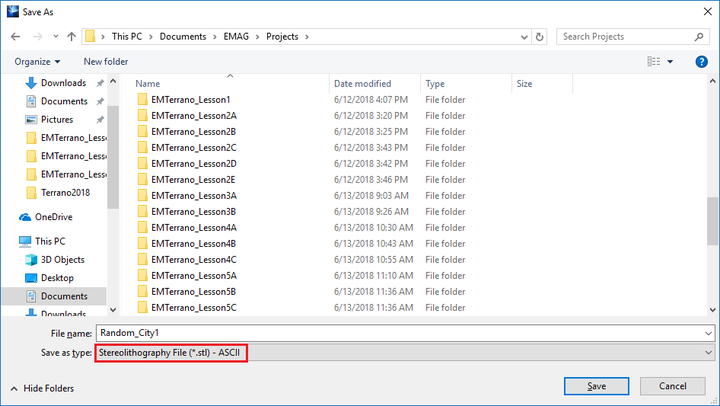Sort by the Name column header
The width and height of the screenshot is (720, 406).
tap(147, 84)
